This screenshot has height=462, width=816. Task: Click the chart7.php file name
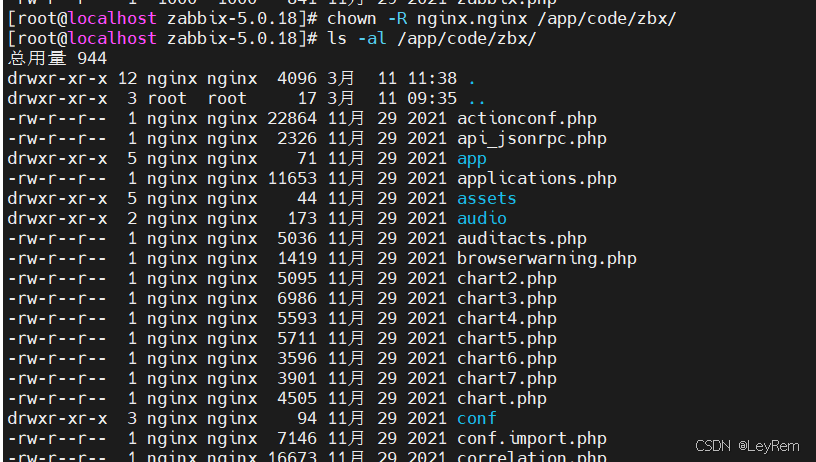click(507, 379)
